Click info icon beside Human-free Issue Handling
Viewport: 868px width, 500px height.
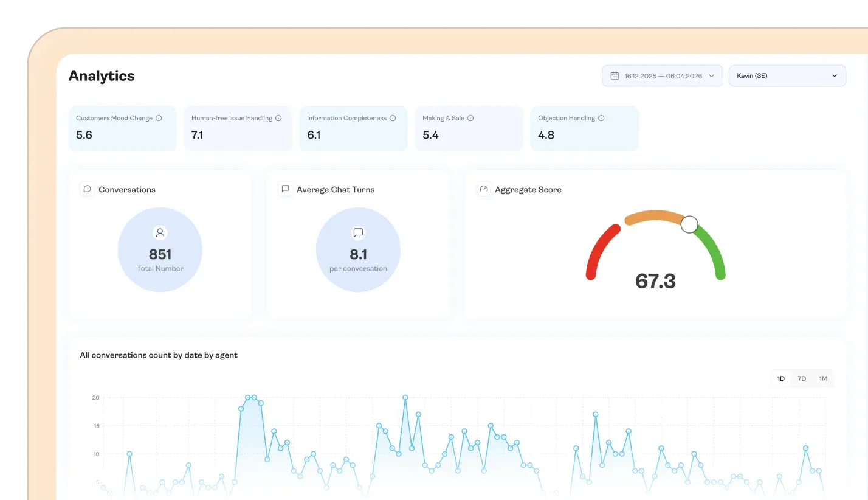tap(278, 118)
